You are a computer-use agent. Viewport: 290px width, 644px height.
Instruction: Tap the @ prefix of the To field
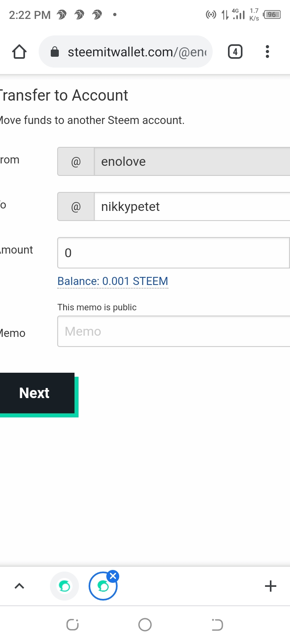76,206
